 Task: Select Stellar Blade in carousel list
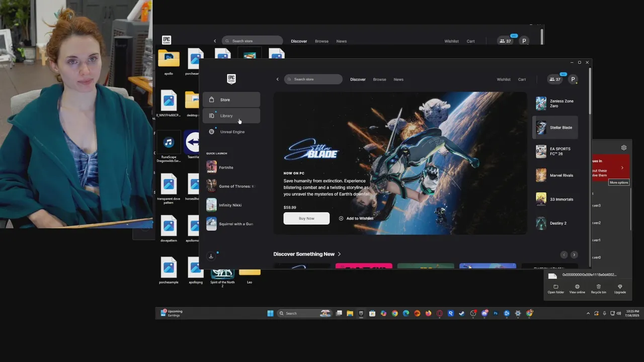[x=556, y=127]
